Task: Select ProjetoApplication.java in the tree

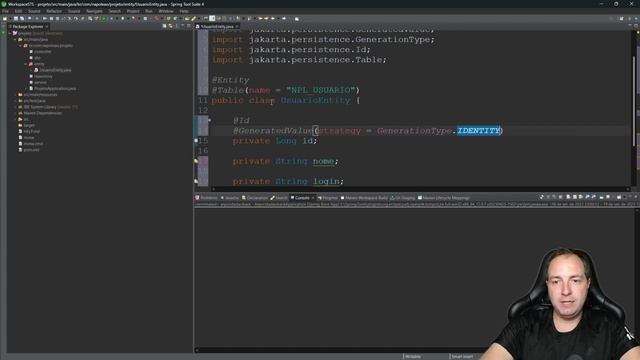Action: (55, 89)
